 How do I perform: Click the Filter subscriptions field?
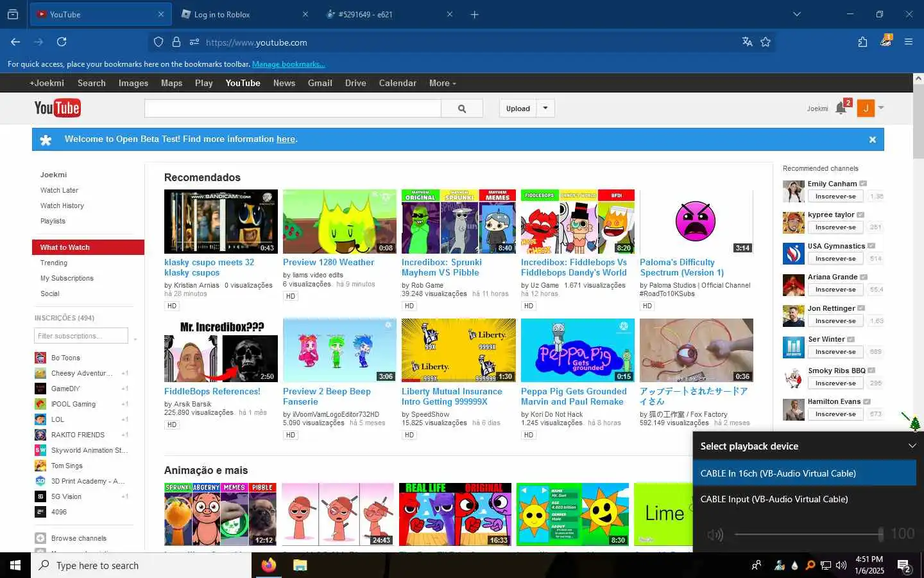point(81,336)
